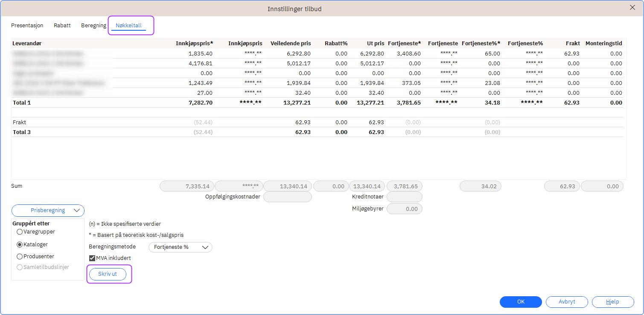This screenshot has width=644, height=315.
Task: Select the Nøkkeltall tab
Action: pos(128,26)
